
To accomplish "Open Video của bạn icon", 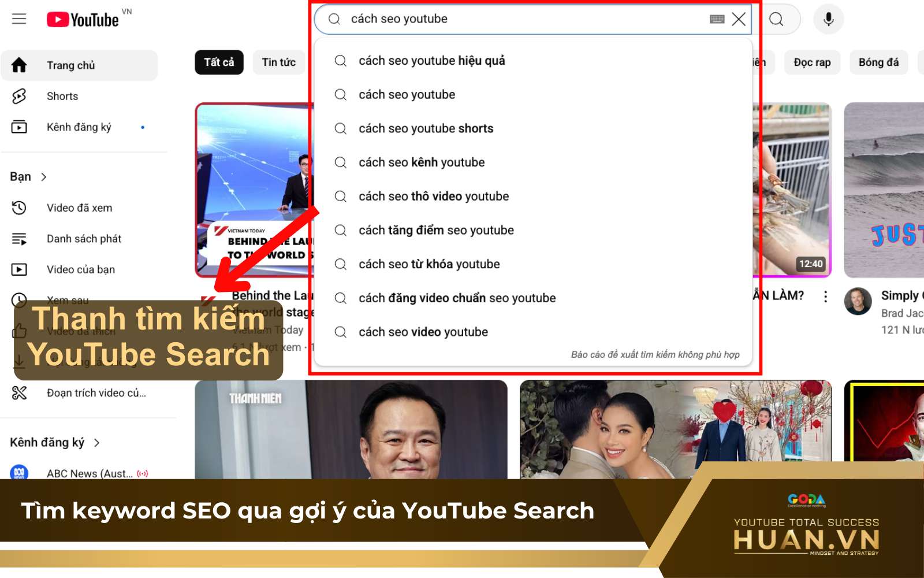I will (x=19, y=269).
